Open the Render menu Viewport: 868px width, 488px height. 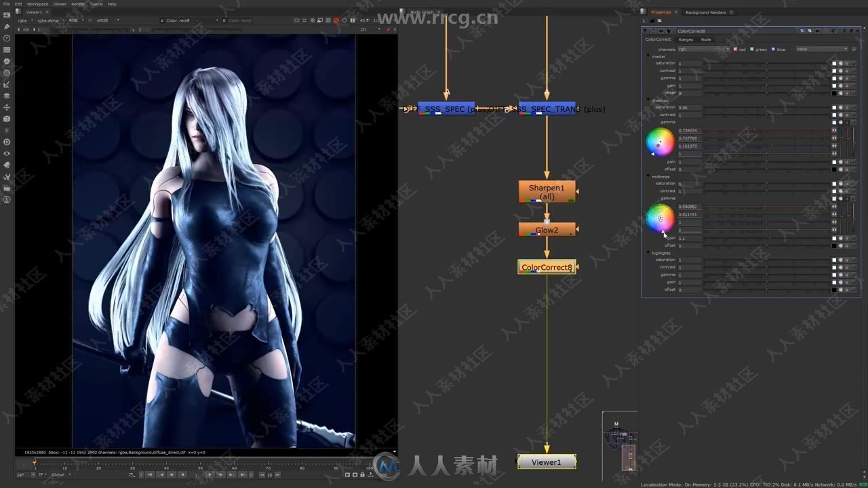click(x=78, y=4)
